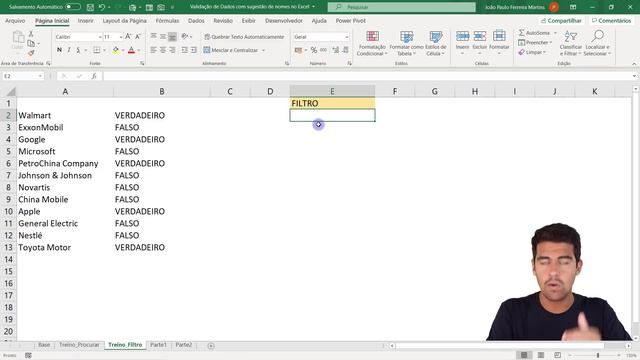
Task: Toggle Align Left horizontal alignment
Action: tap(153, 50)
